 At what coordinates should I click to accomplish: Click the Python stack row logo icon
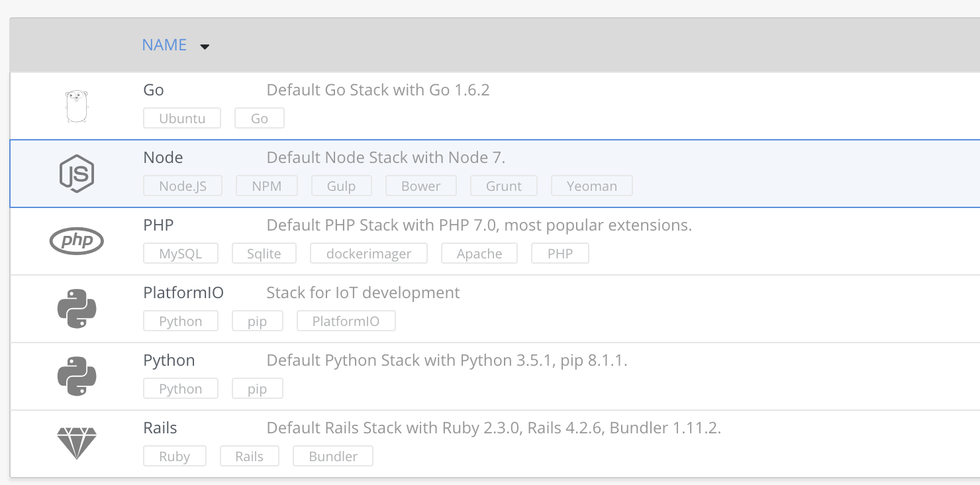point(77,376)
